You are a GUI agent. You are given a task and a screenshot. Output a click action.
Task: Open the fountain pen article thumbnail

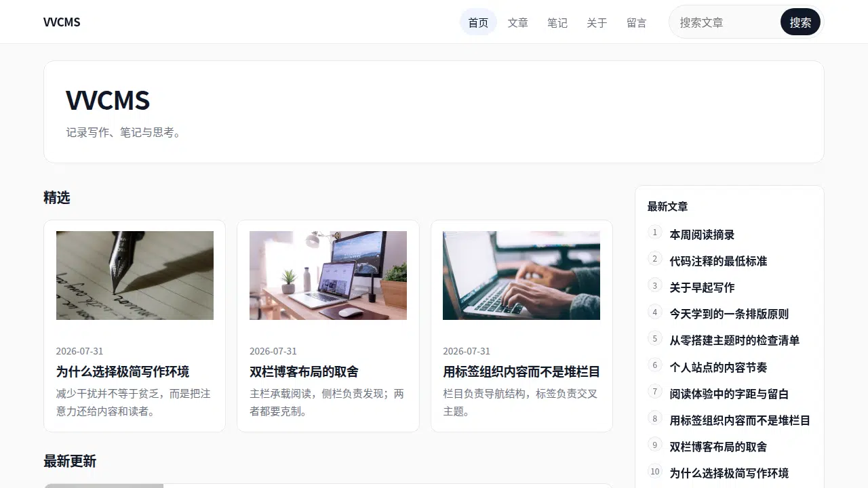pyautogui.click(x=135, y=275)
